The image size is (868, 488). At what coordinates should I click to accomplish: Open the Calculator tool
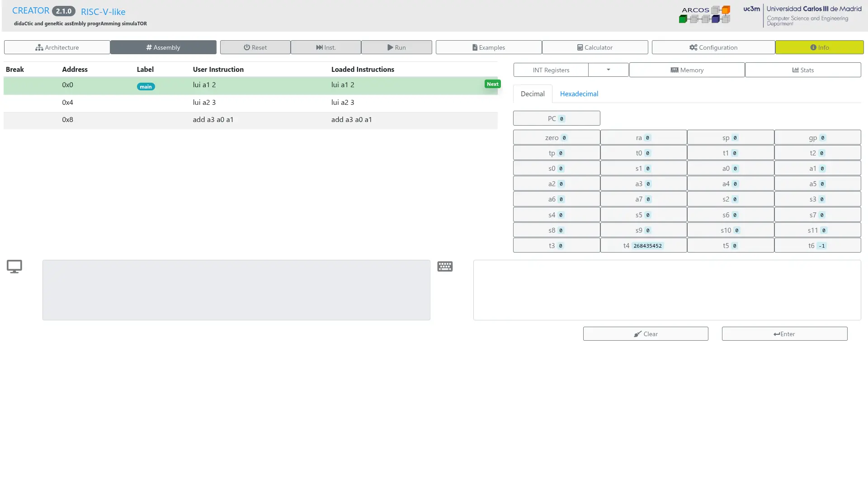point(595,47)
